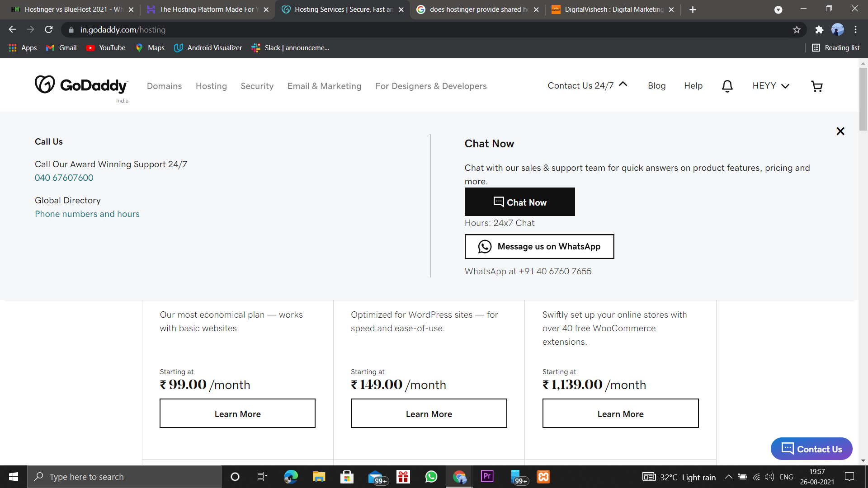Image resolution: width=868 pixels, height=488 pixels.
Task: Open WhatsApp from taskbar
Action: click(431, 477)
